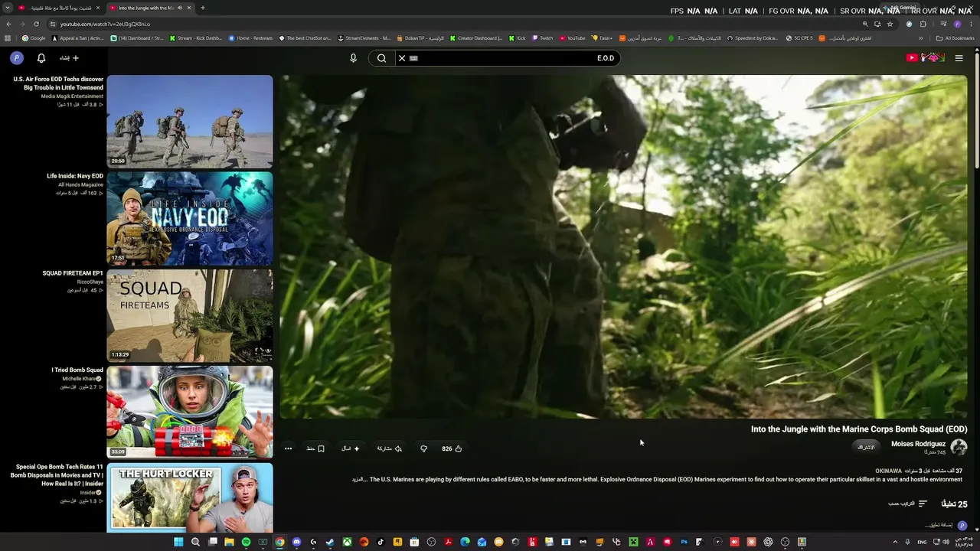The image size is (980, 551).
Task: Open the apps grid in bookmarks bar
Action: (x=8, y=38)
